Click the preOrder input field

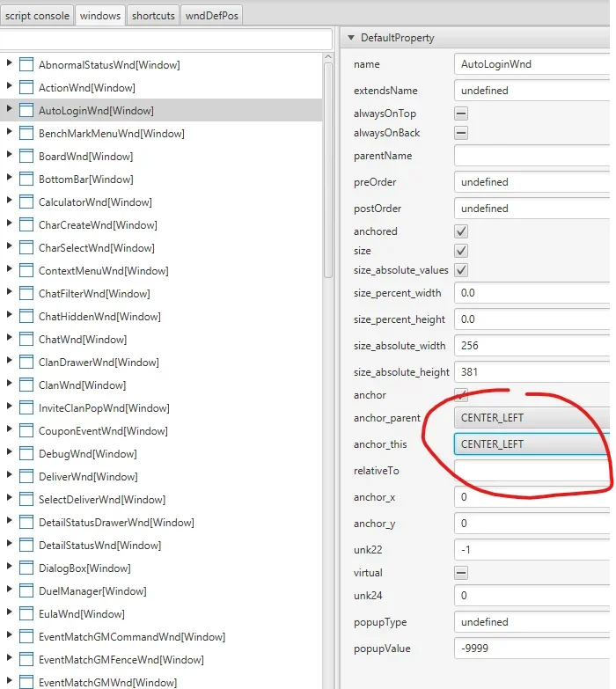[x=532, y=182]
